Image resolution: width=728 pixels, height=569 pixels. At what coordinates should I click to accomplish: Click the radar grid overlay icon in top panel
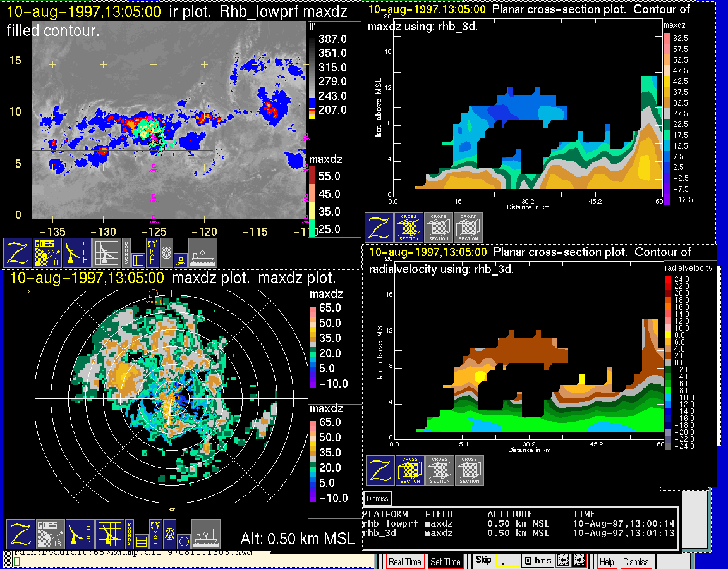[106, 252]
